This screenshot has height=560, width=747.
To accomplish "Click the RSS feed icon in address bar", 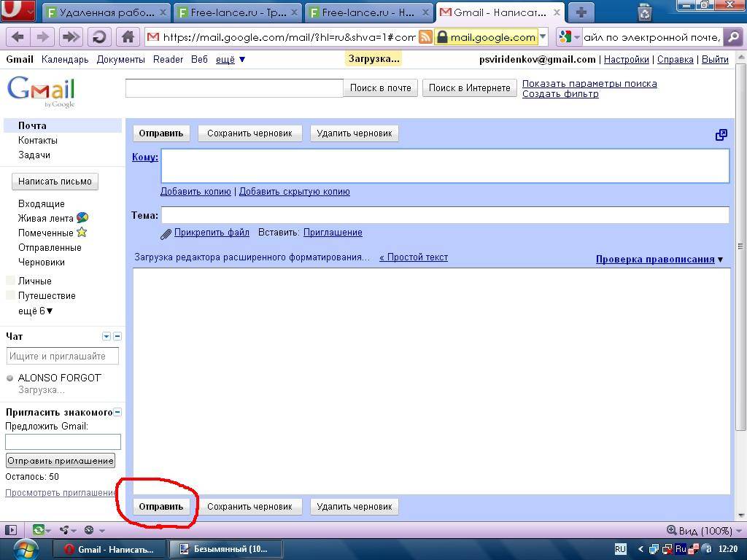I will (425, 37).
